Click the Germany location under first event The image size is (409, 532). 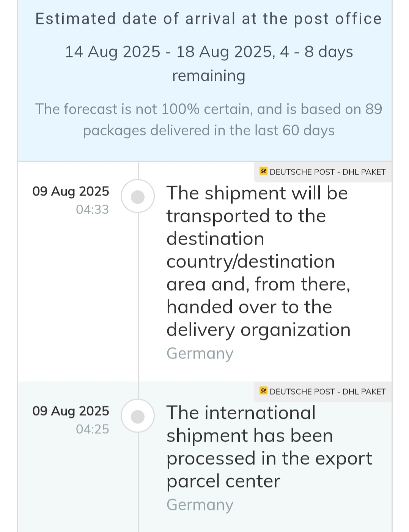pos(200,354)
